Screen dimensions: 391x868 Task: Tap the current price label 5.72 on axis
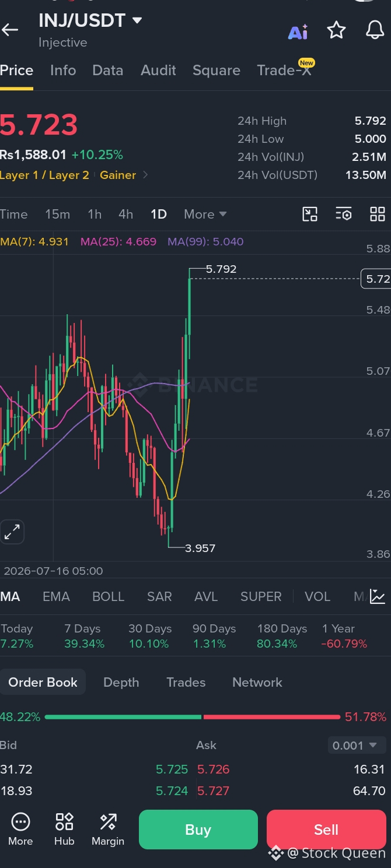click(x=376, y=279)
